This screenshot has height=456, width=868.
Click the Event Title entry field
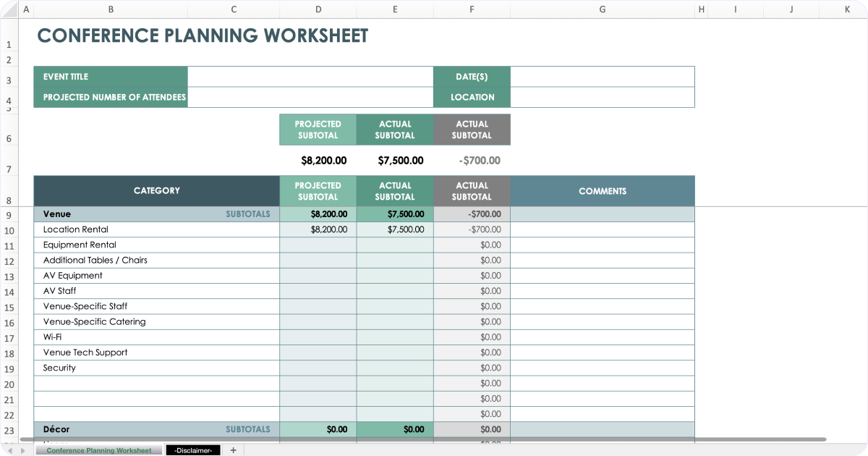point(310,76)
